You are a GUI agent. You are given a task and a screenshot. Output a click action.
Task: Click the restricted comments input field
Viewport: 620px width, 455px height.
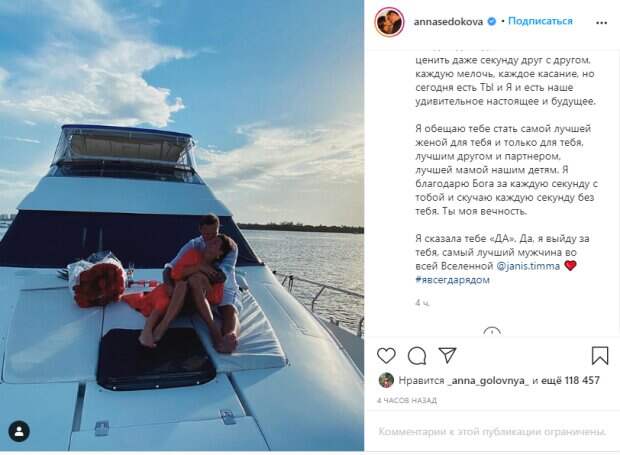coord(492,432)
